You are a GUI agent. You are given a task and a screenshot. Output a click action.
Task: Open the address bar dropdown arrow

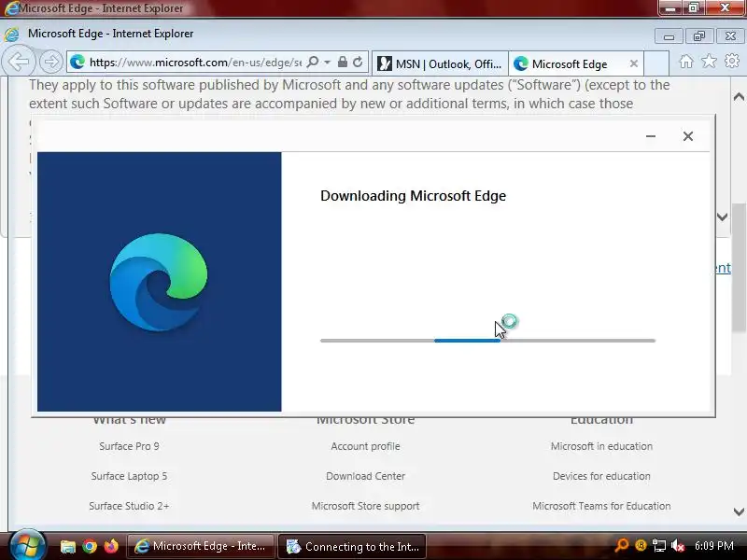(328, 63)
